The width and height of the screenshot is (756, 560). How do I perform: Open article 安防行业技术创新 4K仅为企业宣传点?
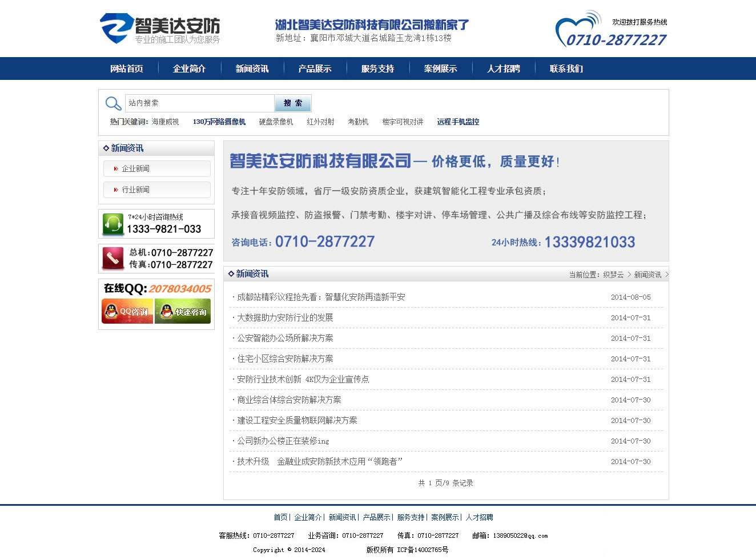[x=303, y=379]
